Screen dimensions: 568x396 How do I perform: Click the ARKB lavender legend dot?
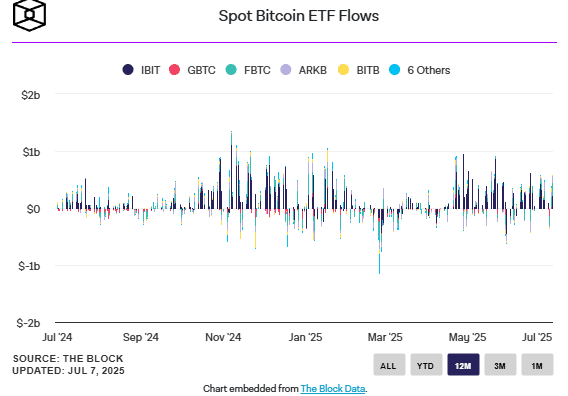(x=286, y=70)
